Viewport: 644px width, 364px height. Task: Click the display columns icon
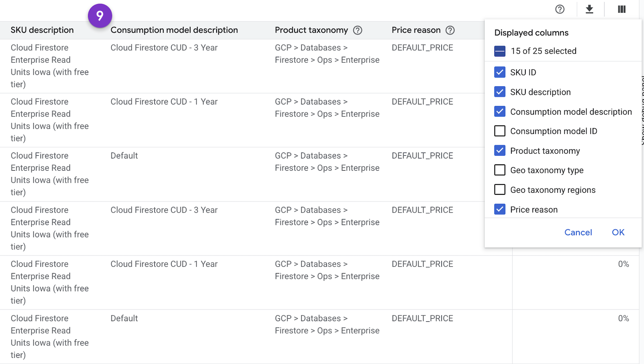(x=621, y=9)
